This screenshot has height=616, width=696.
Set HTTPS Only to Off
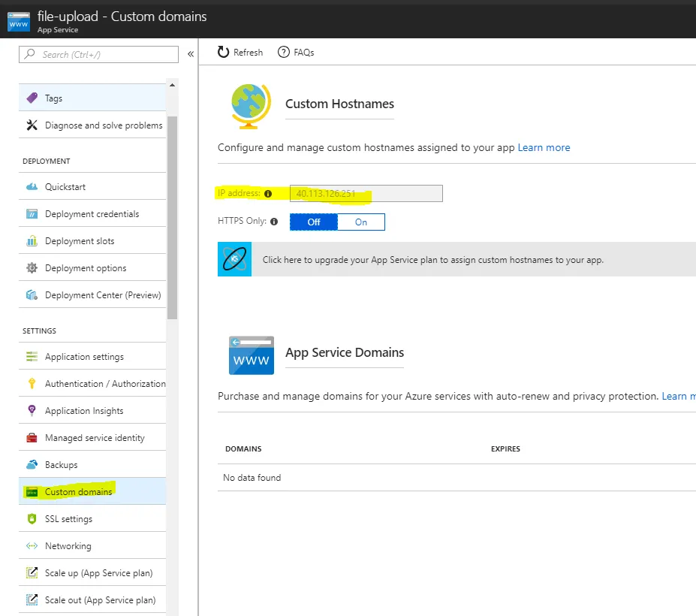tap(314, 222)
